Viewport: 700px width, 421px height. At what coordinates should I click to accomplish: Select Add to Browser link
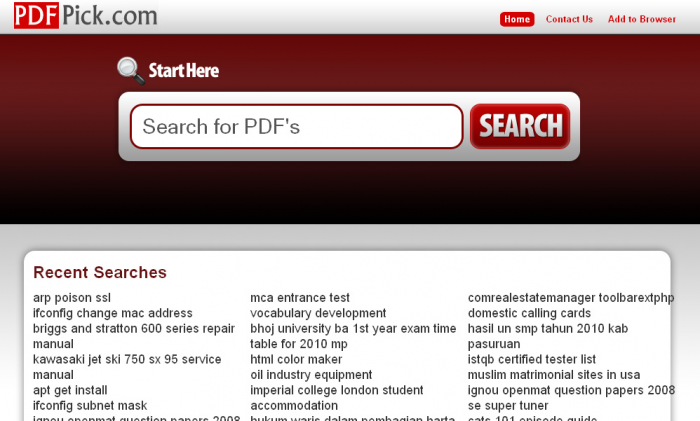pyautogui.click(x=642, y=19)
